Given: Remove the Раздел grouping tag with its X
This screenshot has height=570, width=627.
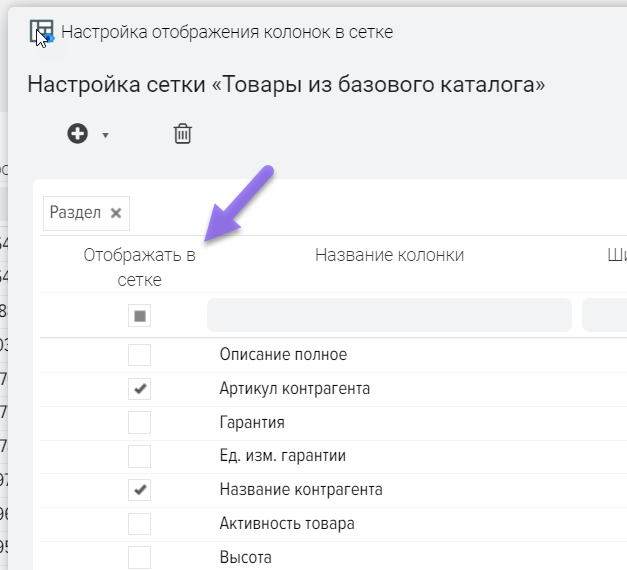Looking at the screenshot, I should [116, 213].
